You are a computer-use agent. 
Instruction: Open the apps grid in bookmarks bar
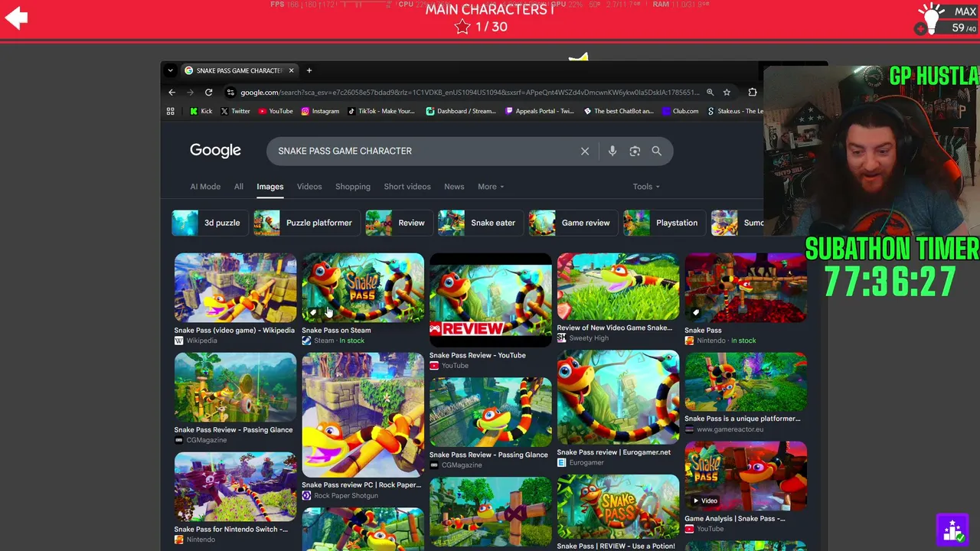tap(171, 111)
